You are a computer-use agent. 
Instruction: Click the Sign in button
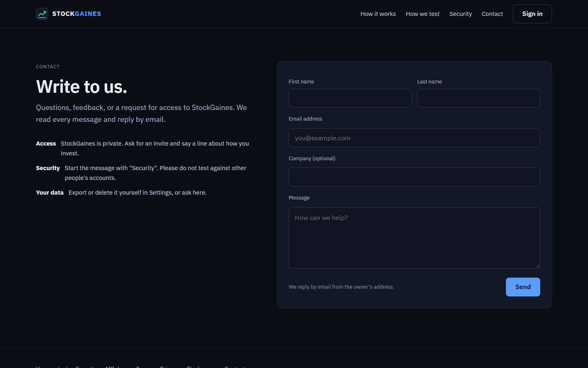tap(532, 14)
